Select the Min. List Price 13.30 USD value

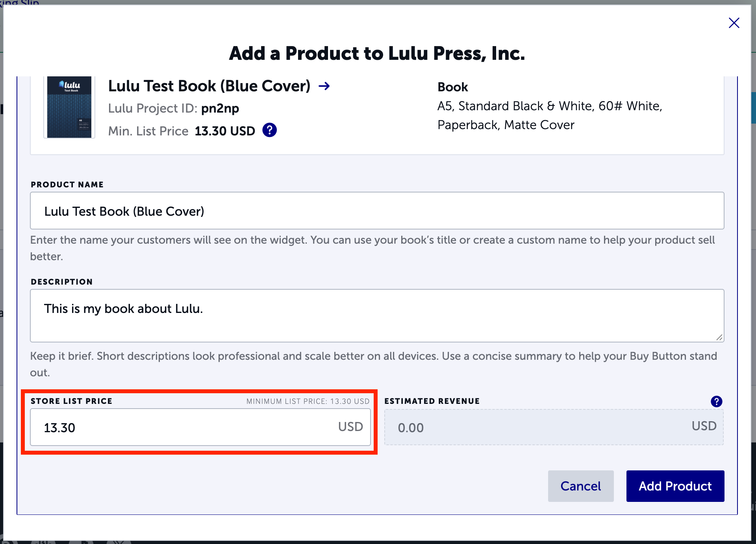(x=225, y=131)
